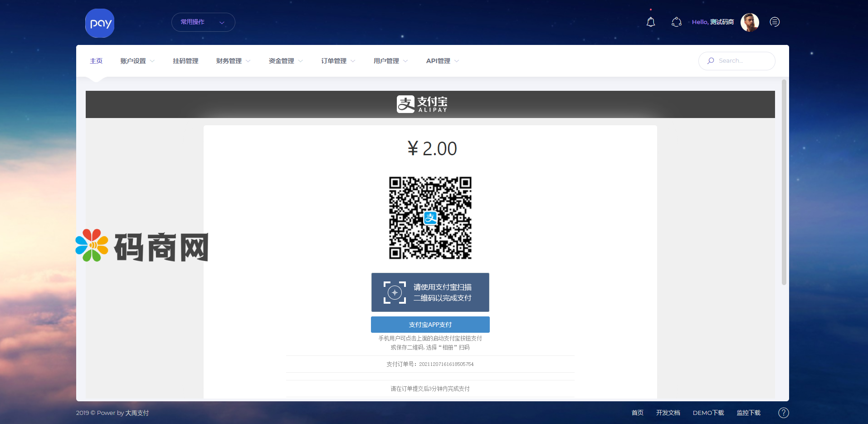Click the vertical page scrollbar

click(x=784, y=182)
